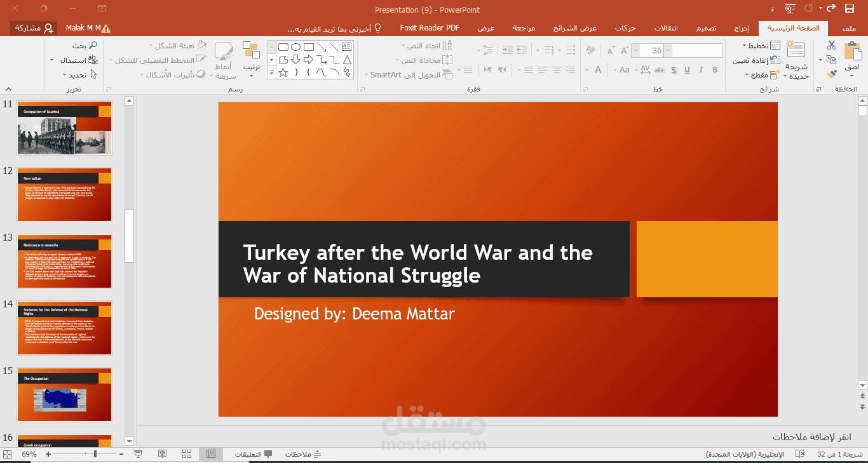Image resolution: width=868 pixels, height=463 pixels.
Task: Open the تصميم Design tab
Action: [706, 28]
